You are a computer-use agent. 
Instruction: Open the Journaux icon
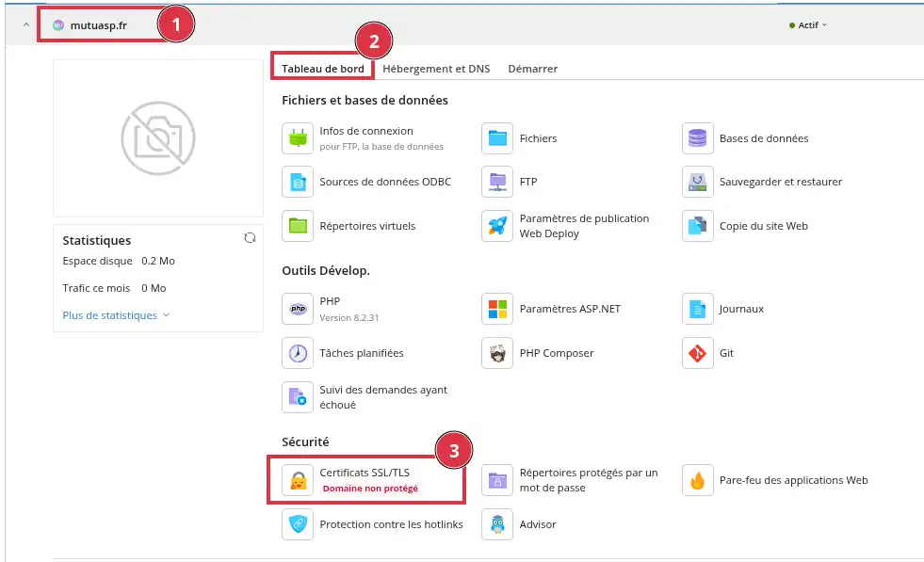coord(698,309)
